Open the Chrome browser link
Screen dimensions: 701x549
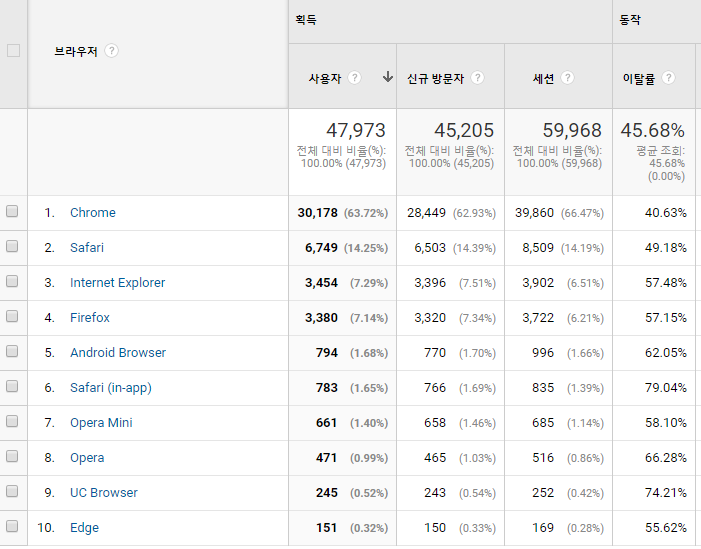coord(93,212)
